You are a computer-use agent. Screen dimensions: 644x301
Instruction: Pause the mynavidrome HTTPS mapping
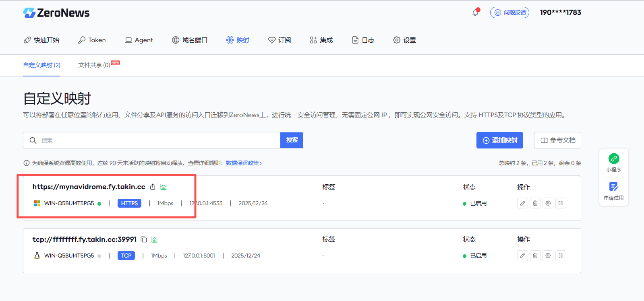tap(561, 203)
